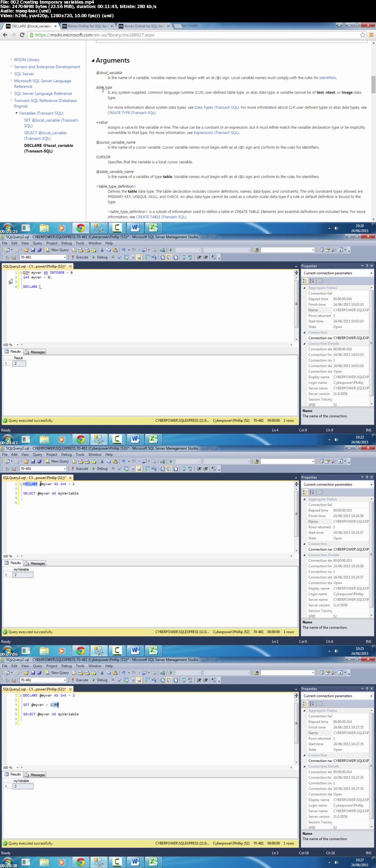376x868 pixels.
Task: Click Increase Indent icon in DIM myvar window
Action: [205, 257]
